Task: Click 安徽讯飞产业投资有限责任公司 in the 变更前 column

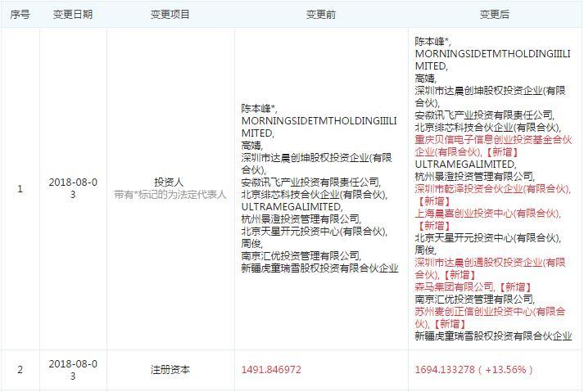Action: tap(310, 182)
